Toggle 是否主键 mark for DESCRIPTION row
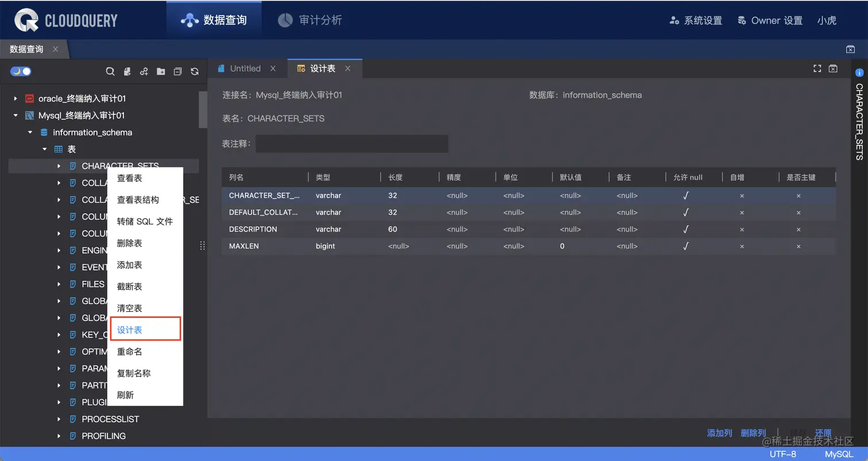 [x=799, y=230]
